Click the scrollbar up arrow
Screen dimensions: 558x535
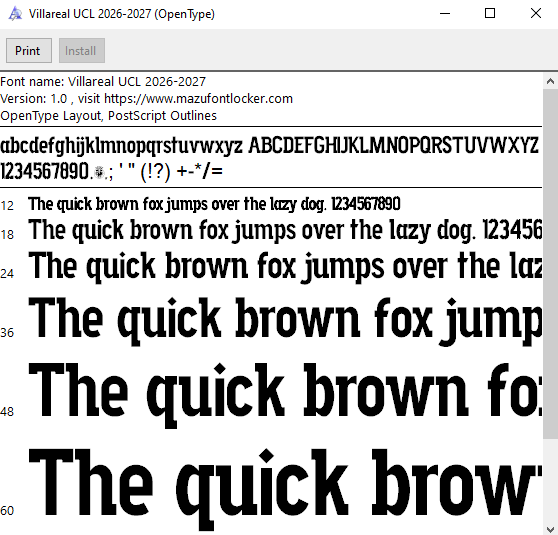pyautogui.click(x=550, y=82)
